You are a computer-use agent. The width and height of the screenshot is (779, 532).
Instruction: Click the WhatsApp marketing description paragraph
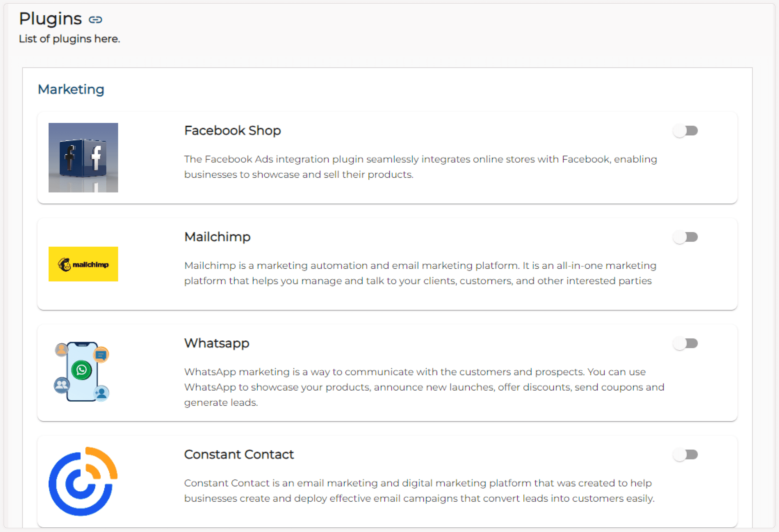click(424, 387)
